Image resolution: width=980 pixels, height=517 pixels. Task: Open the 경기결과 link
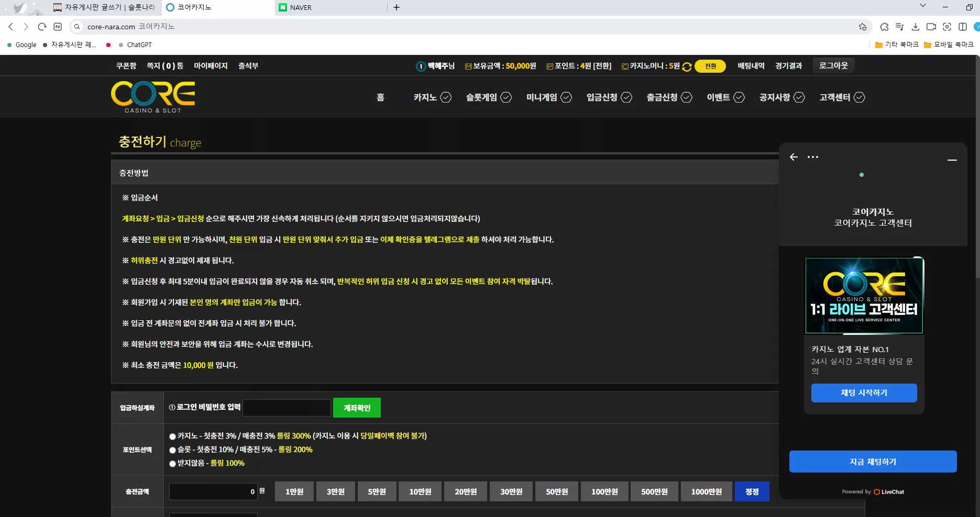[789, 66]
